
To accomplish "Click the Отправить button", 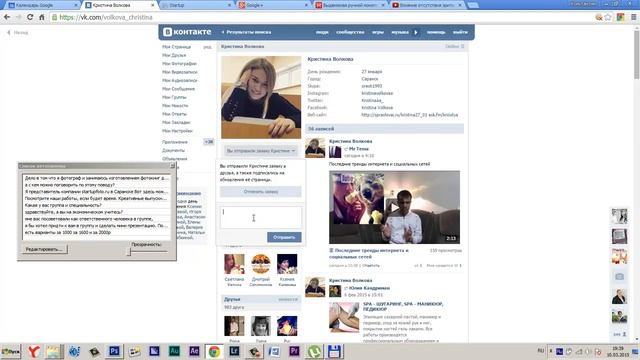I will 284,237.
